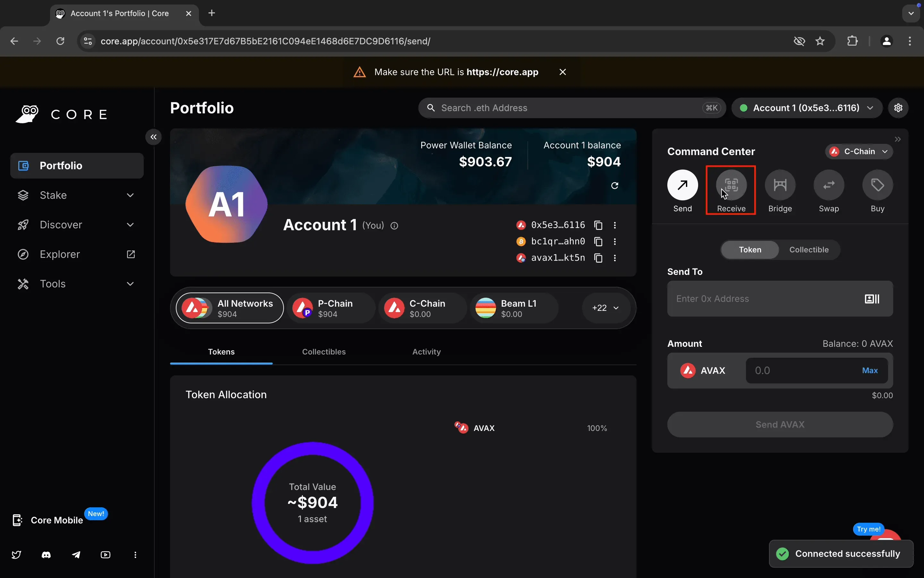Switch send type to Token

tap(750, 250)
